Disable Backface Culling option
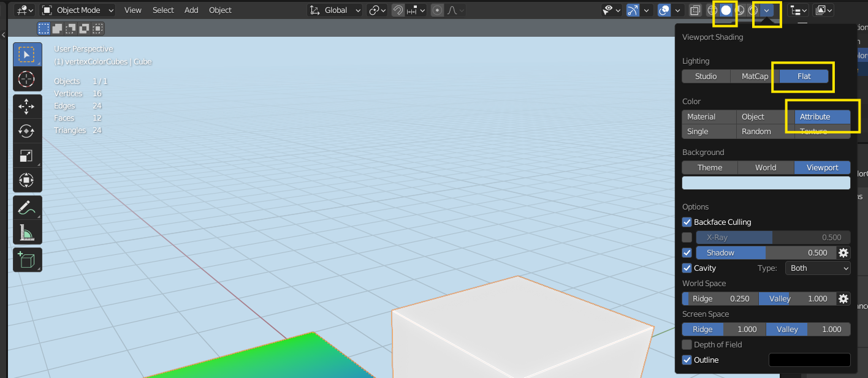Viewport: 868px width, 378px height. tap(687, 222)
